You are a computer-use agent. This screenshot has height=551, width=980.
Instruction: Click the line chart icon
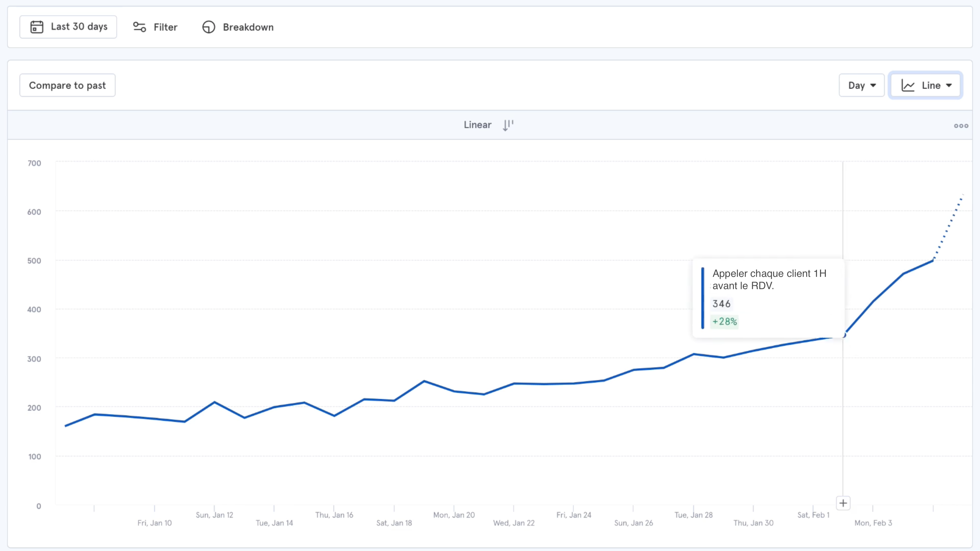pyautogui.click(x=908, y=85)
